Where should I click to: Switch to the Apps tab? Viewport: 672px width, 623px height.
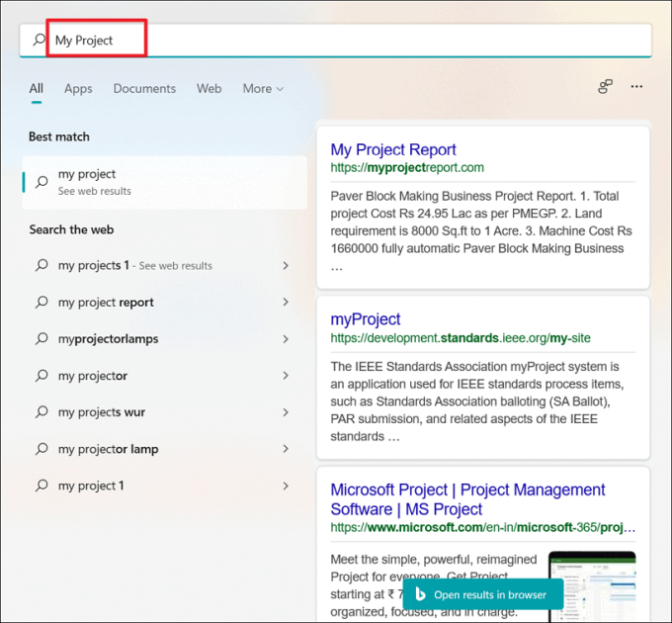[x=78, y=89]
